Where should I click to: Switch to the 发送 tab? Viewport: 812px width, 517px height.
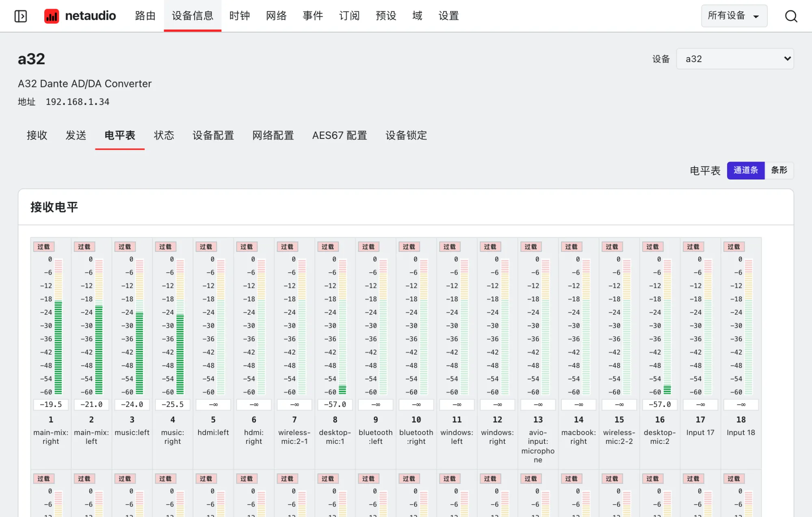click(x=76, y=135)
